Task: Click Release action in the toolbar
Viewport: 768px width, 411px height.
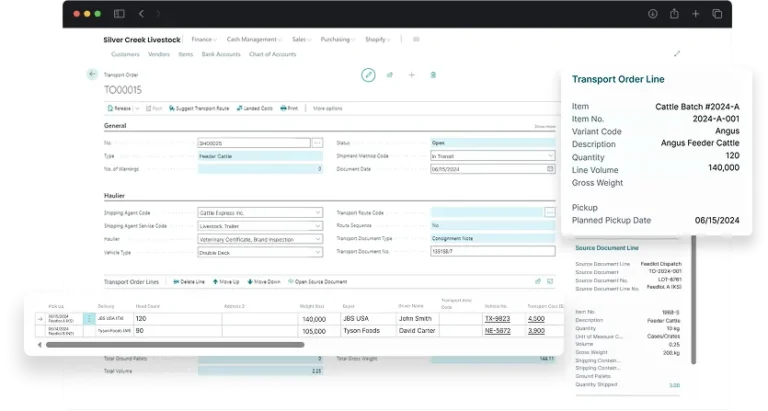Action: click(x=120, y=108)
